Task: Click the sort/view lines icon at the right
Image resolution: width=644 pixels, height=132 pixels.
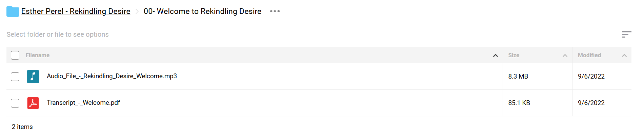Action: 626,34
